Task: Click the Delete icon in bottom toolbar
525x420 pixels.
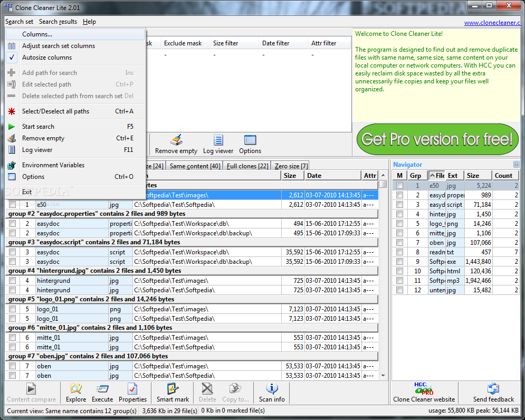Action: pos(207,388)
